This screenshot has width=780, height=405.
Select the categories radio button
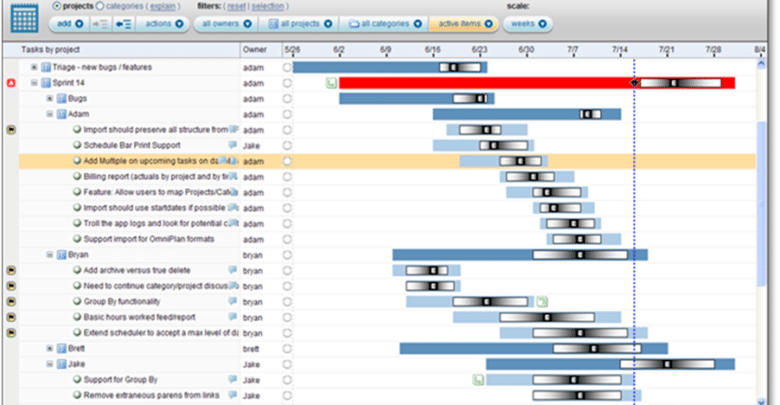(99, 6)
